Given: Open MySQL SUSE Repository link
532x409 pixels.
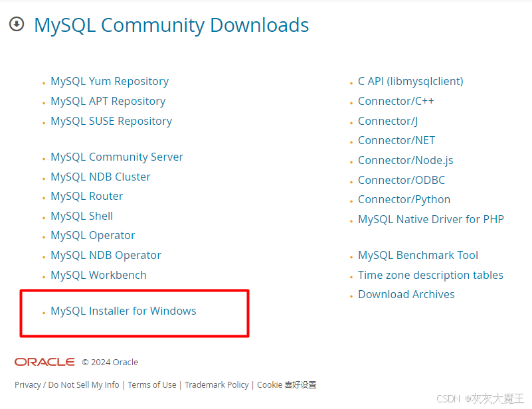Looking at the screenshot, I should [x=112, y=121].
